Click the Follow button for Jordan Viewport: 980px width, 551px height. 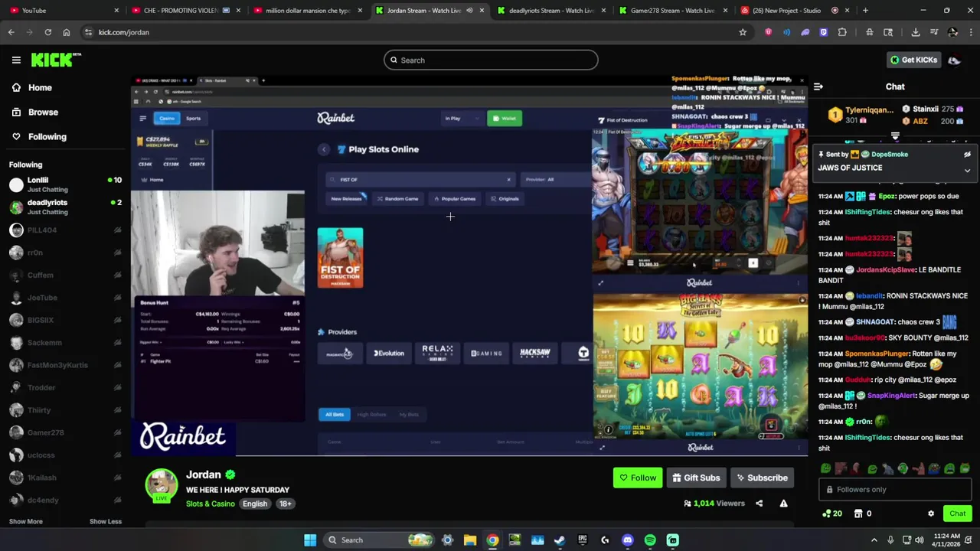point(638,478)
